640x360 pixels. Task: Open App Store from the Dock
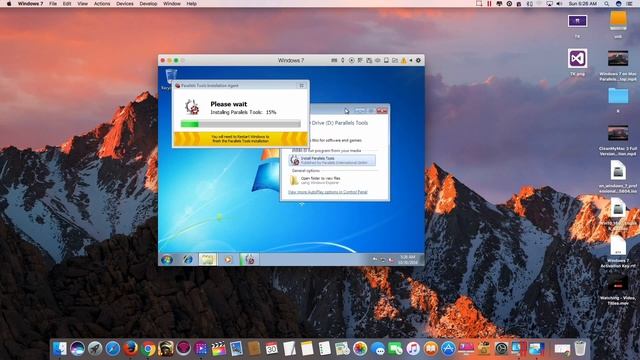click(448, 349)
